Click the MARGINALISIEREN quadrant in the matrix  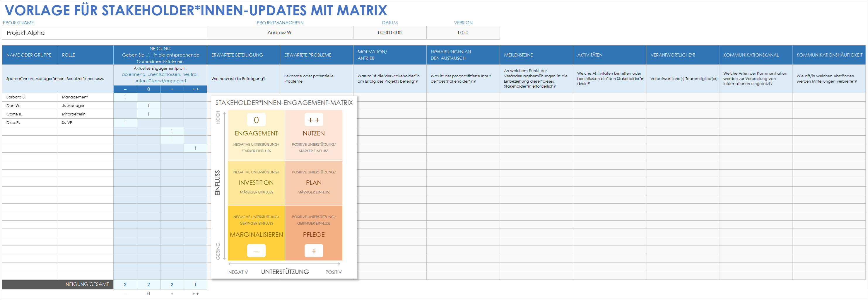[257, 233]
